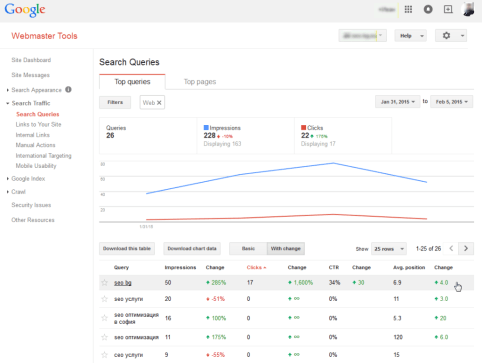Screen dimensions: 482x363
Task: Open the account profile picture
Action: 468,9
